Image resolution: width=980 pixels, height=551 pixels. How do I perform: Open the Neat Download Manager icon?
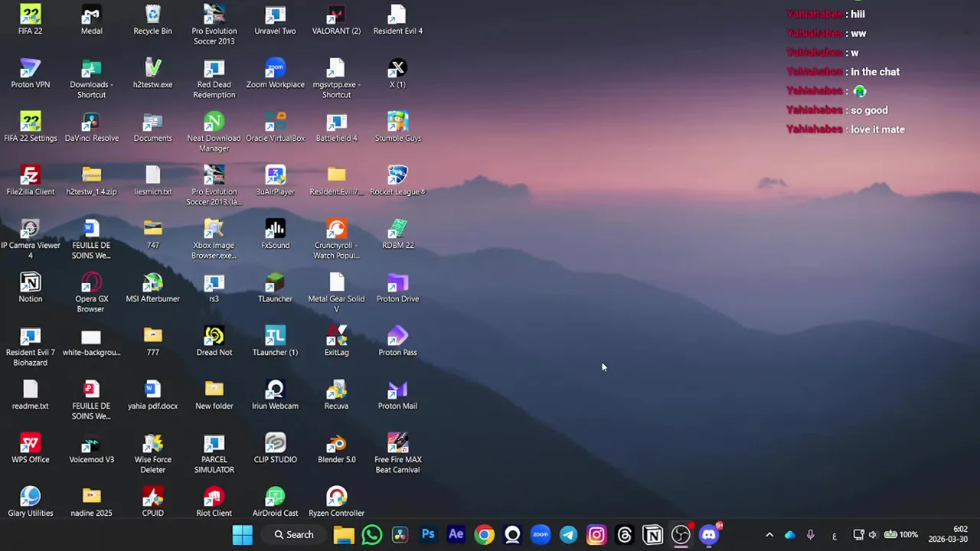(x=214, y=132)
